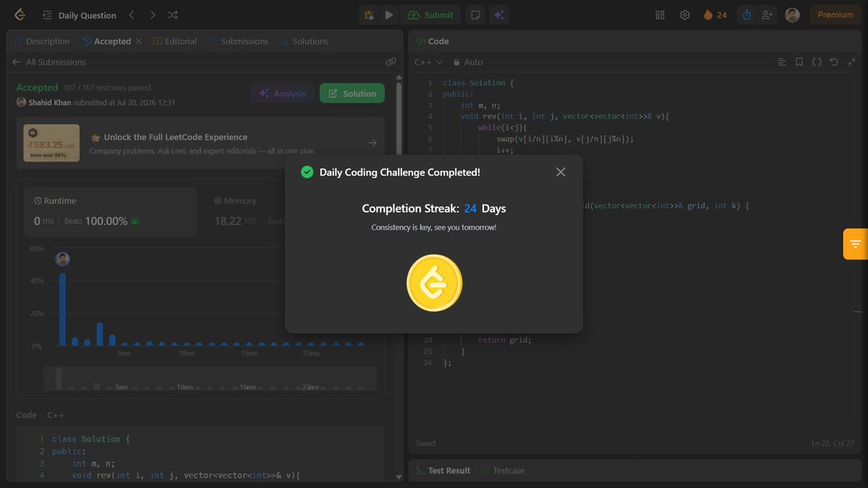Click the '100.00%' beats value
Screen dimensions: 868x488
tap(106, 221)
